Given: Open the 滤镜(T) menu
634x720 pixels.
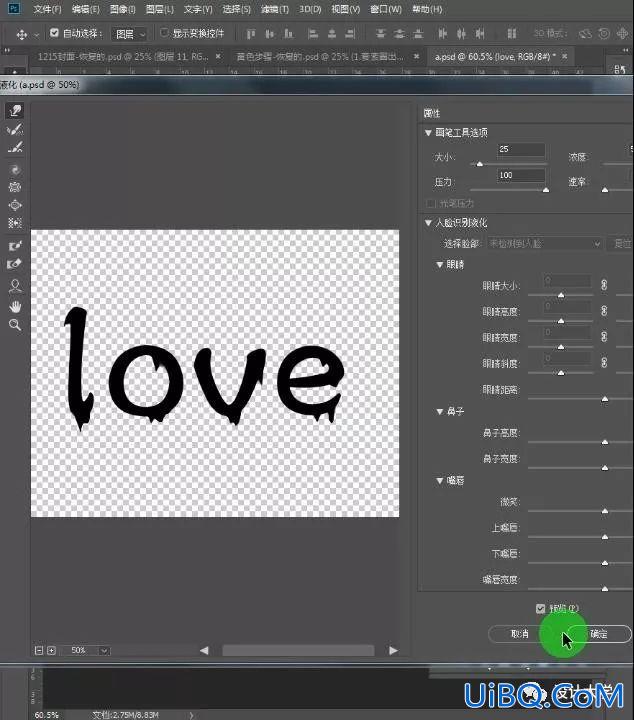Looking at the screenshot, I should click(x=275, y=9).
